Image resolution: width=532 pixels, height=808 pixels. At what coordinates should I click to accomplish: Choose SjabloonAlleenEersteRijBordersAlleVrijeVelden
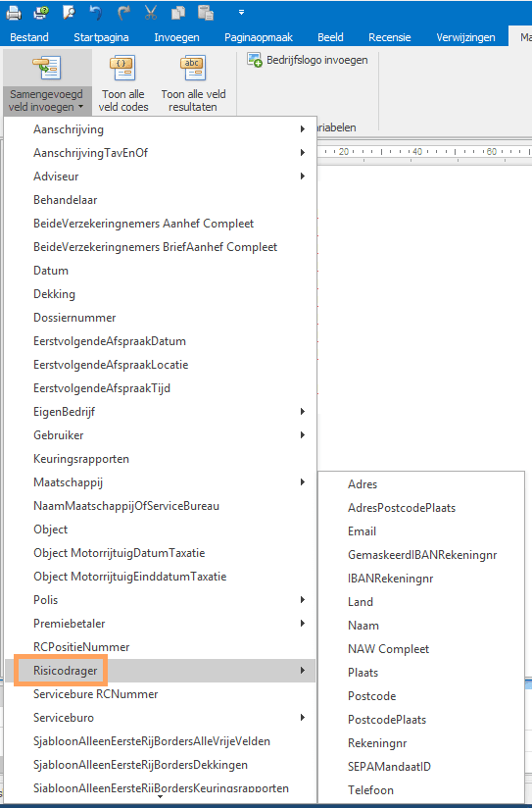pos(160,741)
